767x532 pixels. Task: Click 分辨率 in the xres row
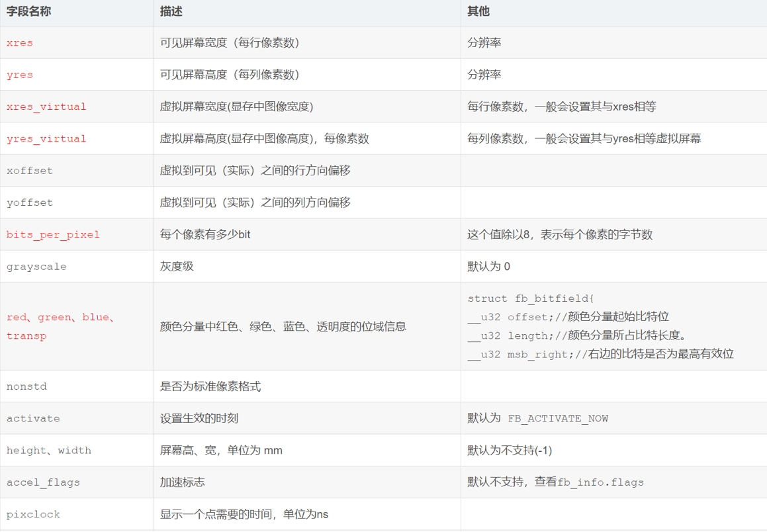484,42
